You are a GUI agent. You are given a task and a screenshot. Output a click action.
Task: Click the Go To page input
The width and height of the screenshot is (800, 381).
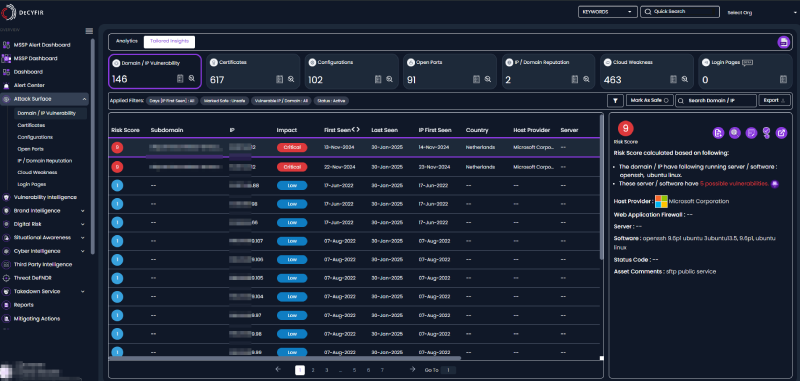tap(448, 370)
